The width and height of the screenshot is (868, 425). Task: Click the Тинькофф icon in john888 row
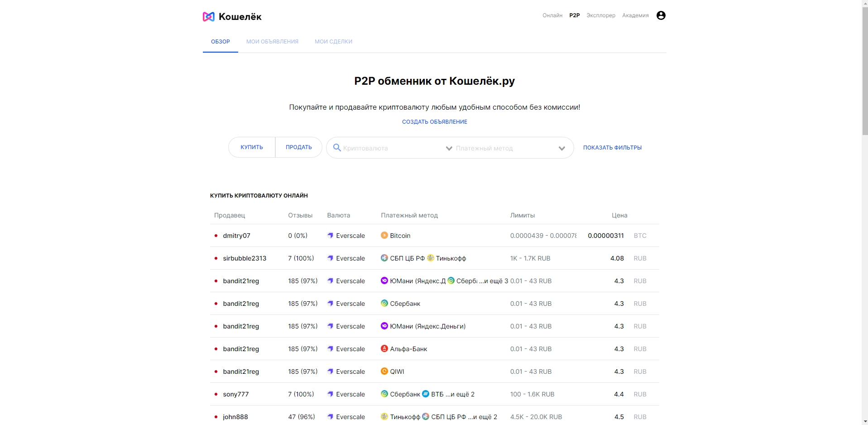[384, 416]
